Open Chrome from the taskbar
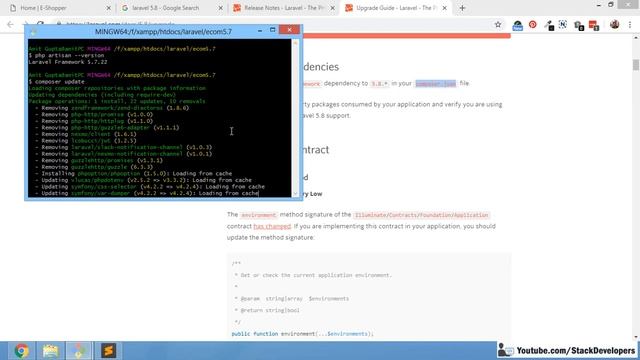This screenshot has height=360, width=640. tap(21, 351)
